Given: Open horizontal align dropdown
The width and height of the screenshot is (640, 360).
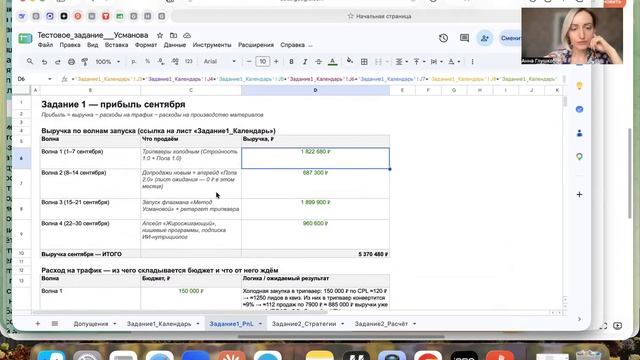Looking at the screenshot, I should pos(402,62).
